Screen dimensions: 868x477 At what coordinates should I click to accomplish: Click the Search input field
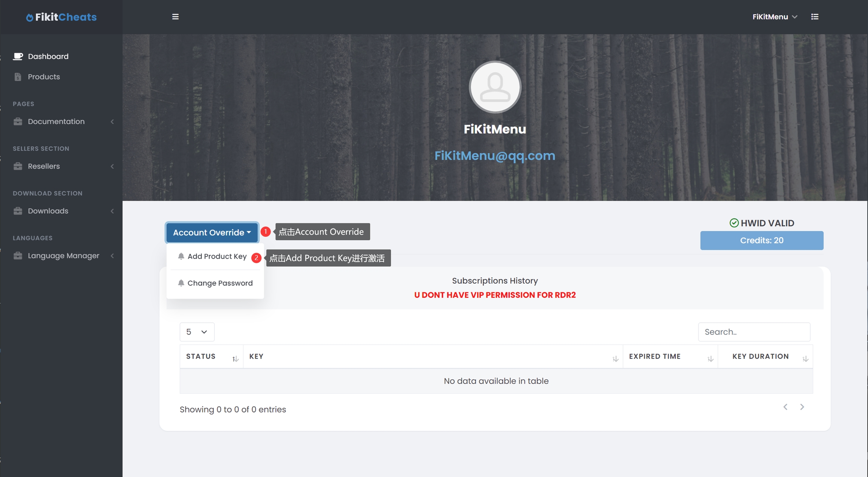[x=754, y=332]
